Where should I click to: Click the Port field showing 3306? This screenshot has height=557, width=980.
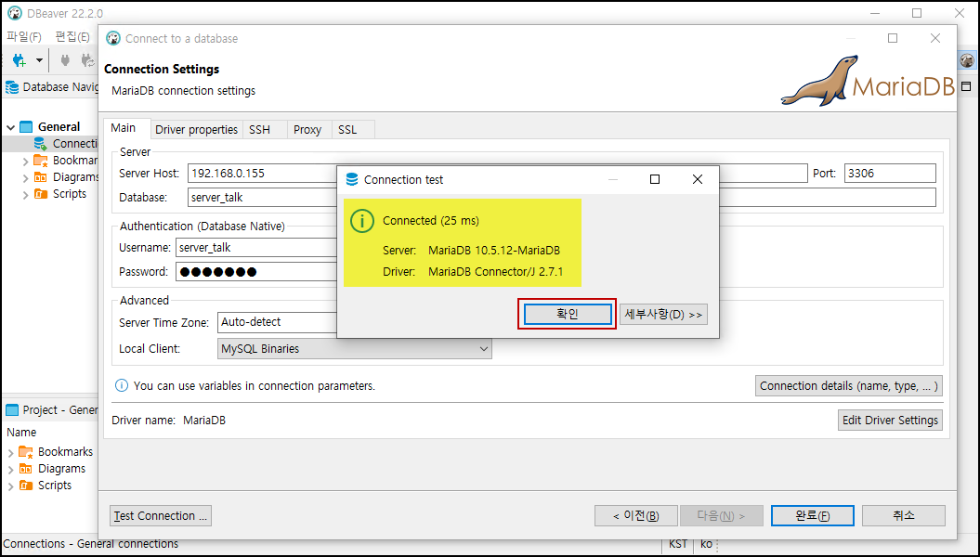tap(890, 173)
